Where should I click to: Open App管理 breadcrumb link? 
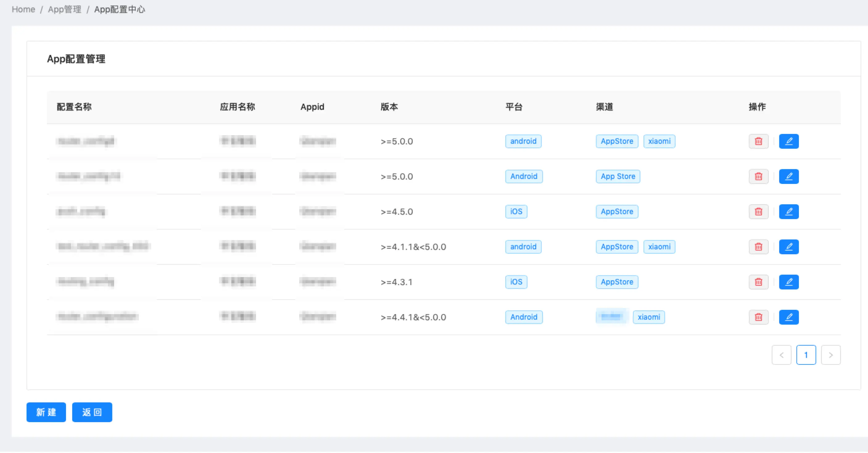[64, 10]
